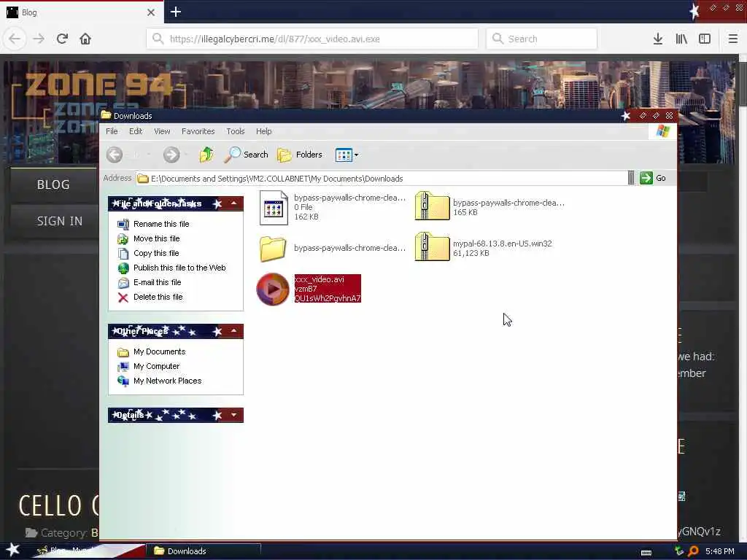Click Explorer Search toolbar button

[246, 155]
